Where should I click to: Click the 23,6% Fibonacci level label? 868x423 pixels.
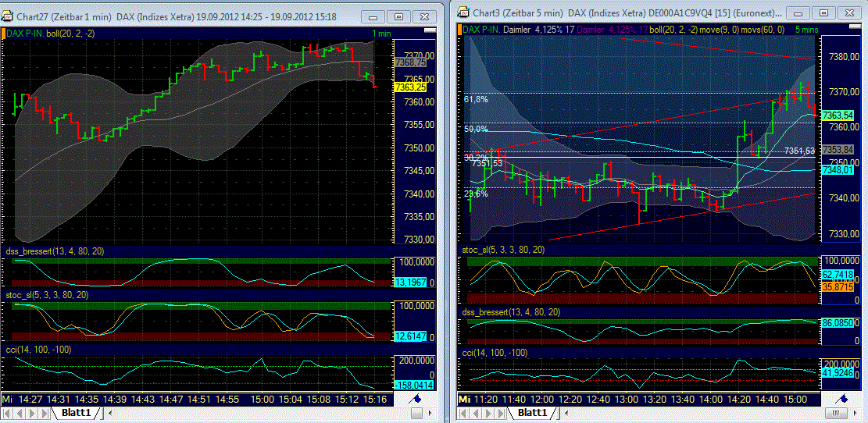coord(476,194)
